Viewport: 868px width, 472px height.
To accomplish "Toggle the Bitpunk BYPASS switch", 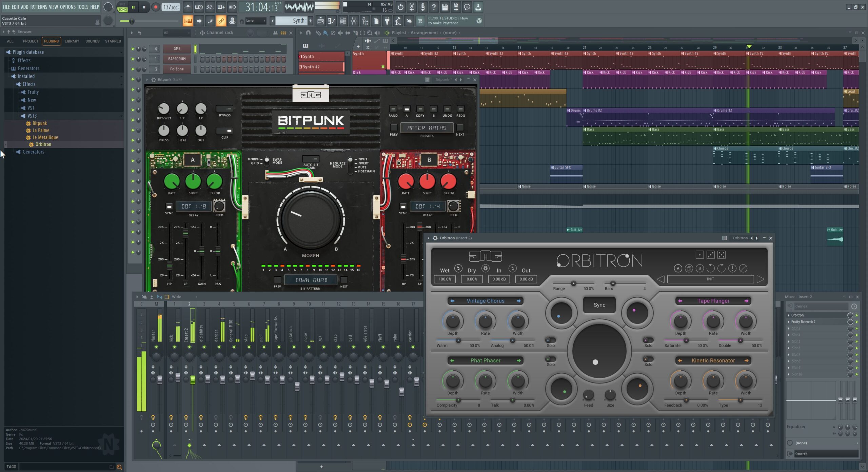I will (224, 109).
